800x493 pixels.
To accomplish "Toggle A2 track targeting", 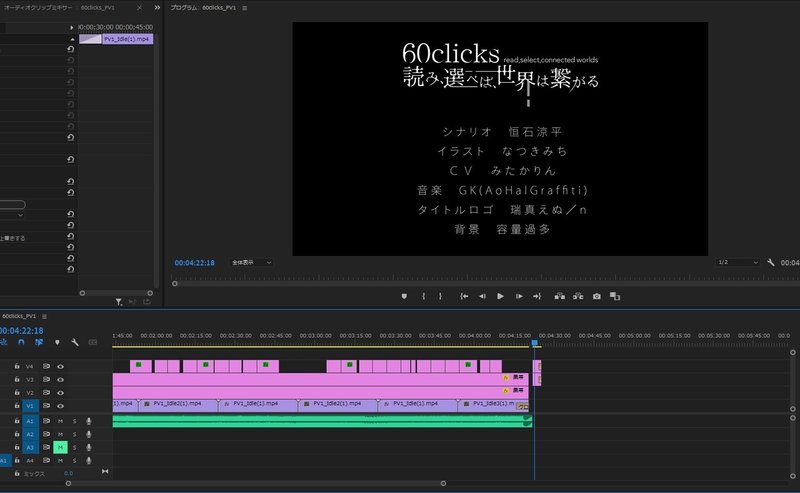I will click(x=30, y=434).
